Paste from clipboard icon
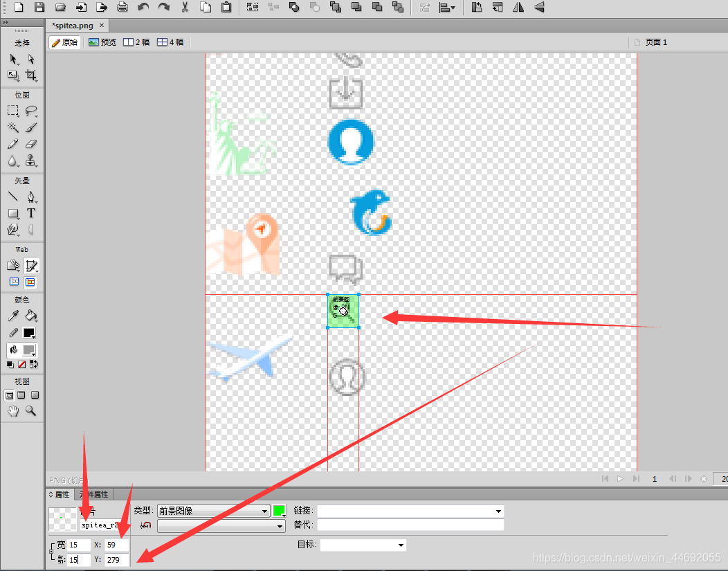This screenshot has height=571, width=728. point(226,7)
